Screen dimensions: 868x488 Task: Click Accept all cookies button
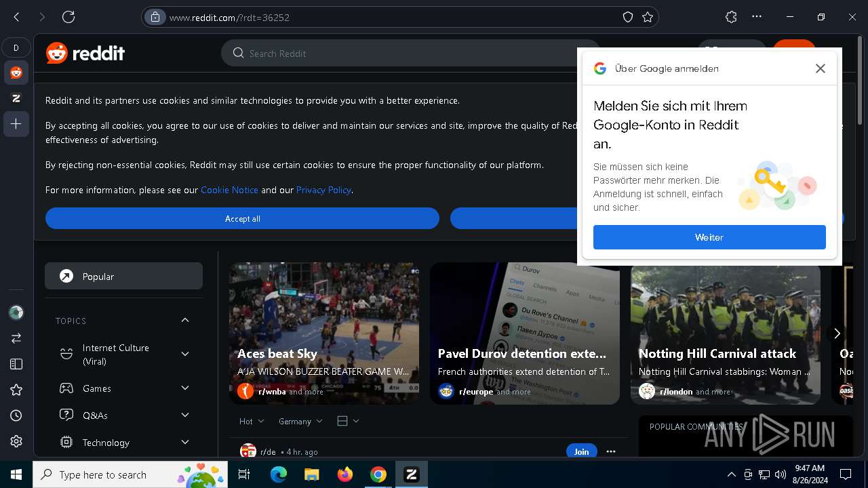click(x=242, y=218)
